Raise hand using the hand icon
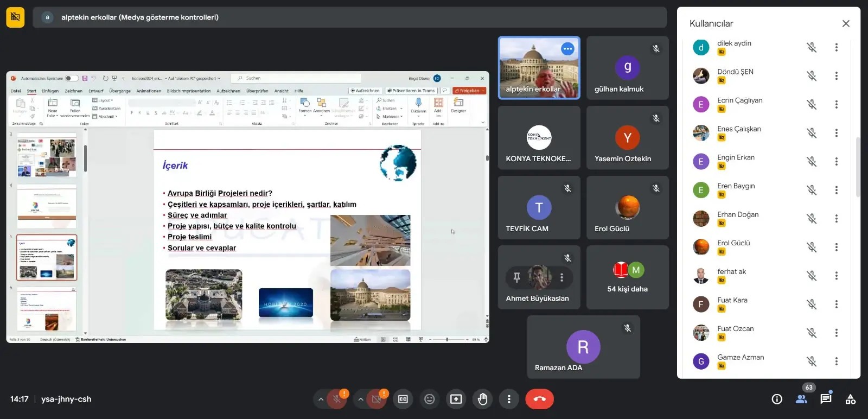The image size is (868, 419). point(482,399)
